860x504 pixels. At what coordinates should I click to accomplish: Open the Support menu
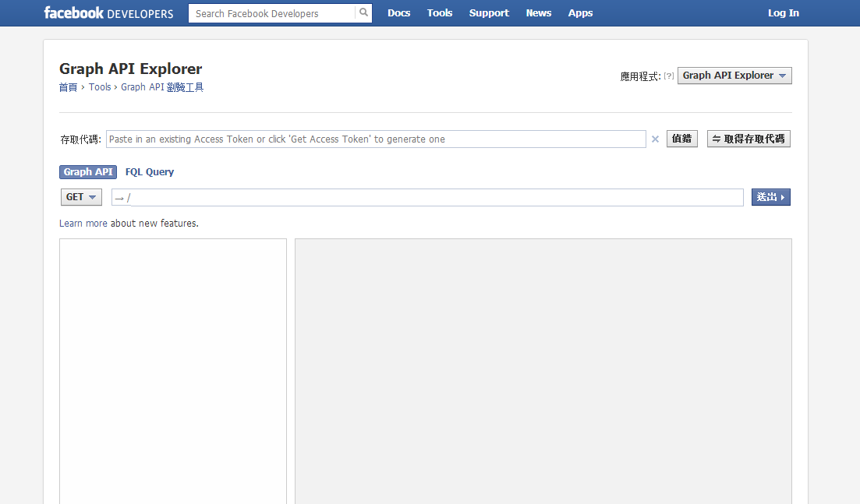pos(489,13)
